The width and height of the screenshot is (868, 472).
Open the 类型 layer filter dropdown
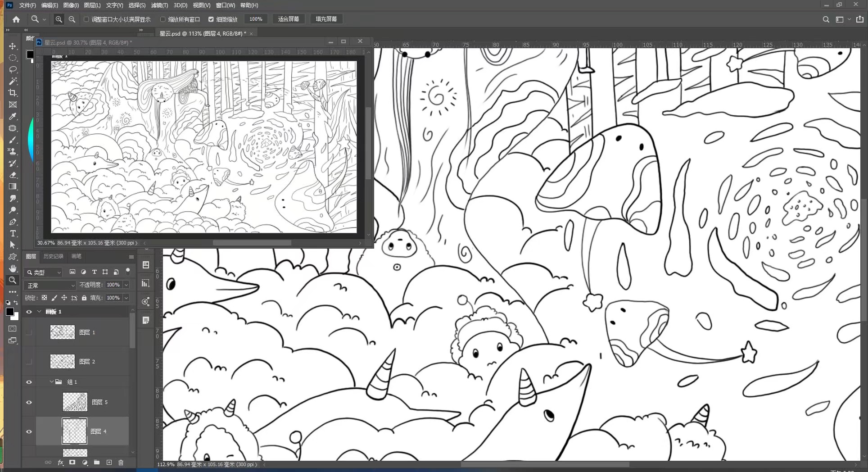[43, 272]
